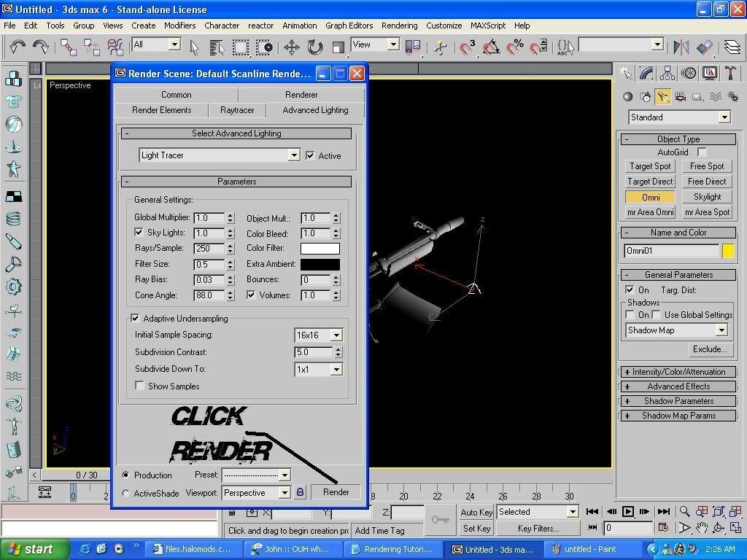
Task: Switch to the Display command panel
Action: tap(710, 73)
